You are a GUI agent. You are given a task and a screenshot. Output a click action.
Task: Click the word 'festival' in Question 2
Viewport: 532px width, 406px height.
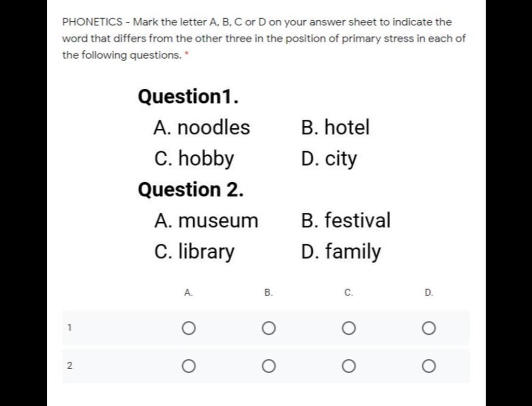click(357, 220)
